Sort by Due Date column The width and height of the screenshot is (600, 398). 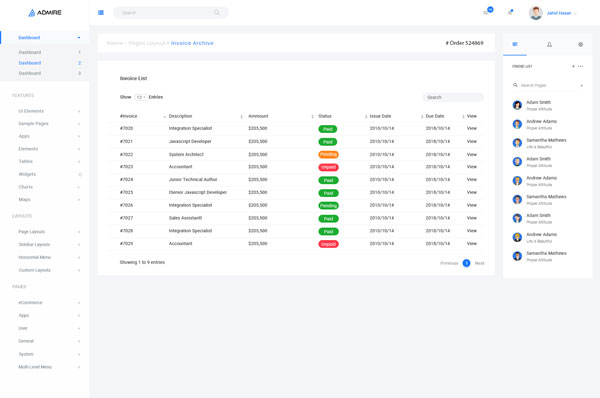point(445,116)
